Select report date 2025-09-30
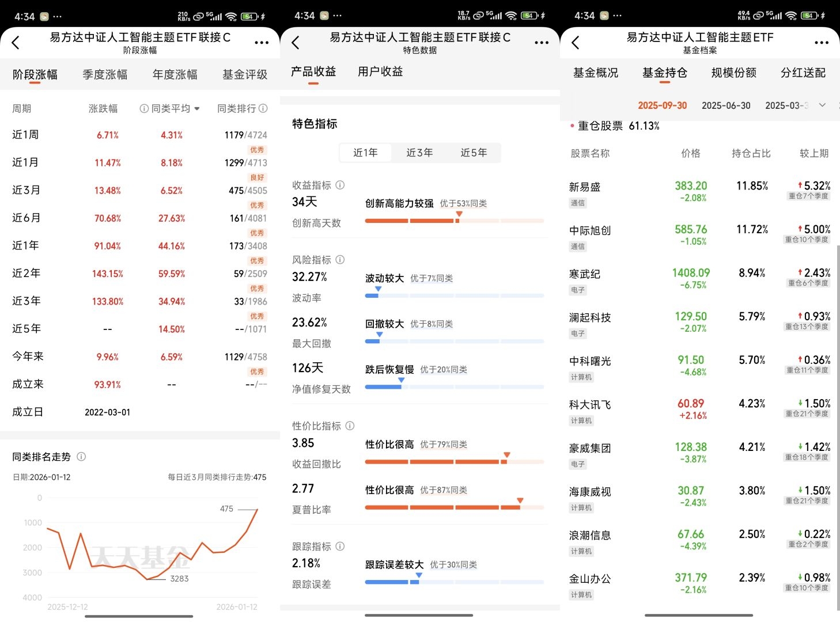Viewport: 840px width, 622px height. [x=663, y=105]
